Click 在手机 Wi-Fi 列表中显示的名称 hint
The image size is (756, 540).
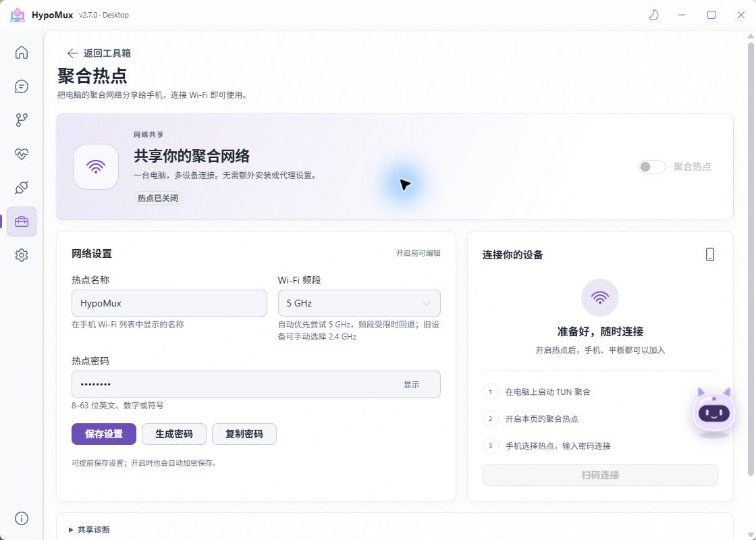point(128,325)
